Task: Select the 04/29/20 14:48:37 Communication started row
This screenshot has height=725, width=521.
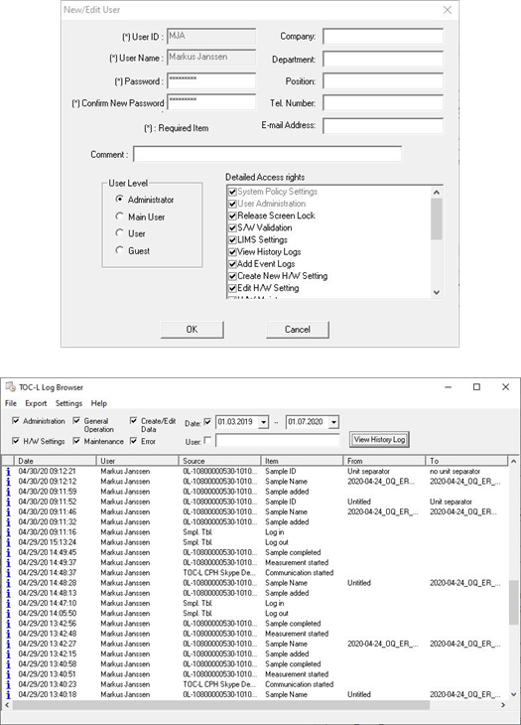Action: (x=255, y=573)
